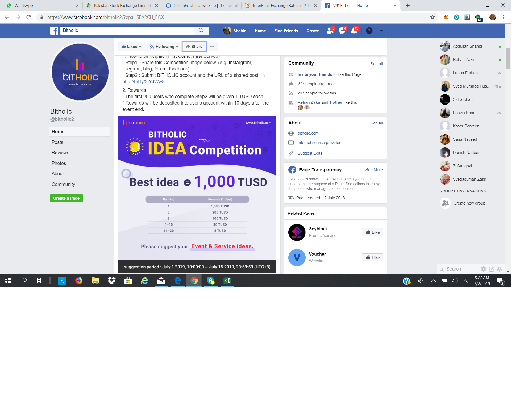This screenshot has width=532, height=399.
Task: Click the Create a Page button
Action: [x=66, y=198]
